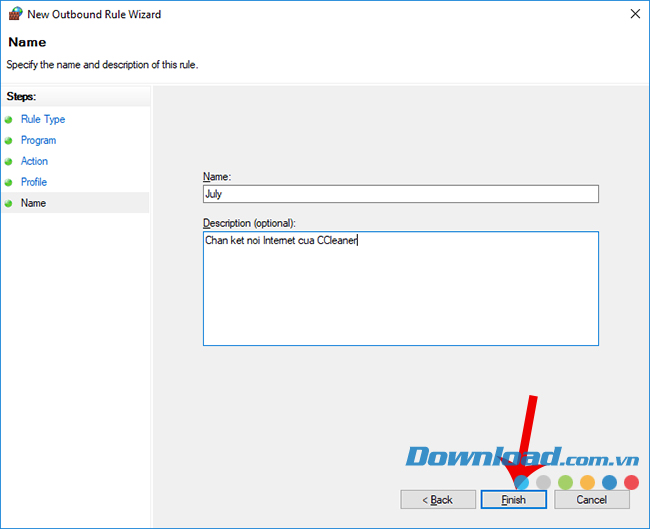Screen dimensions: 650x529
Task: Click the Description (optional) label
Action: (249, 223)
